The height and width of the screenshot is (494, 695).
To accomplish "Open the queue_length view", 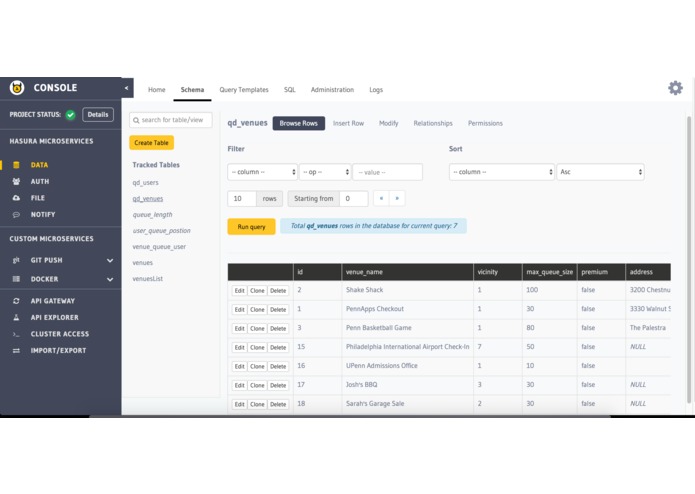I will point(152,215).
